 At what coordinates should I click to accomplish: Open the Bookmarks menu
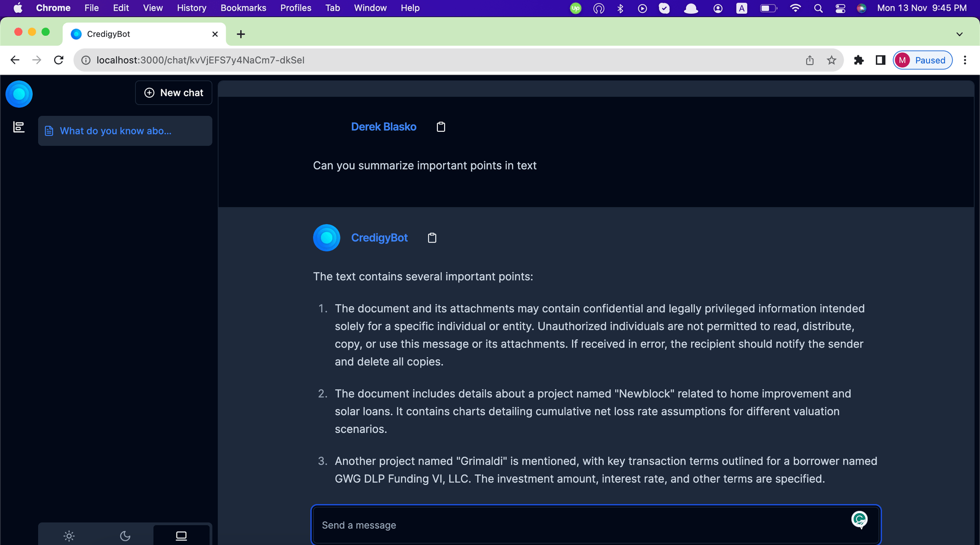(243, 8)
